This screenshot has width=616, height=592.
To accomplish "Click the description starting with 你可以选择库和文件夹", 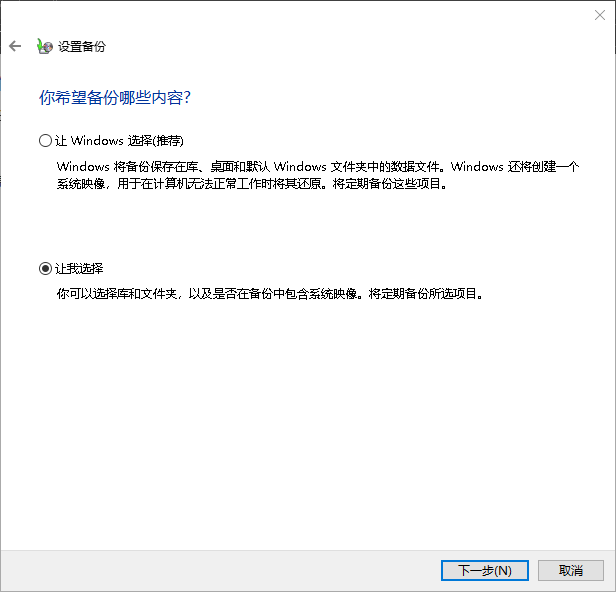I will 270,293.
